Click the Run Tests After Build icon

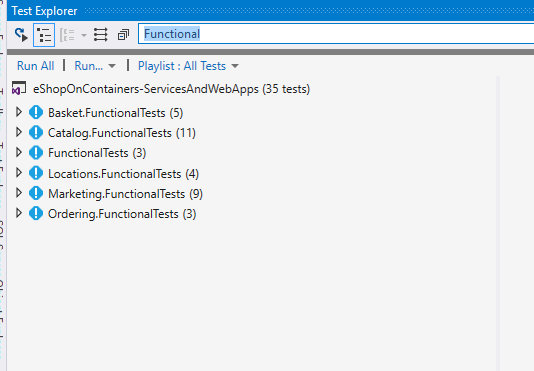pyautogui.click(x=21, y=35)
